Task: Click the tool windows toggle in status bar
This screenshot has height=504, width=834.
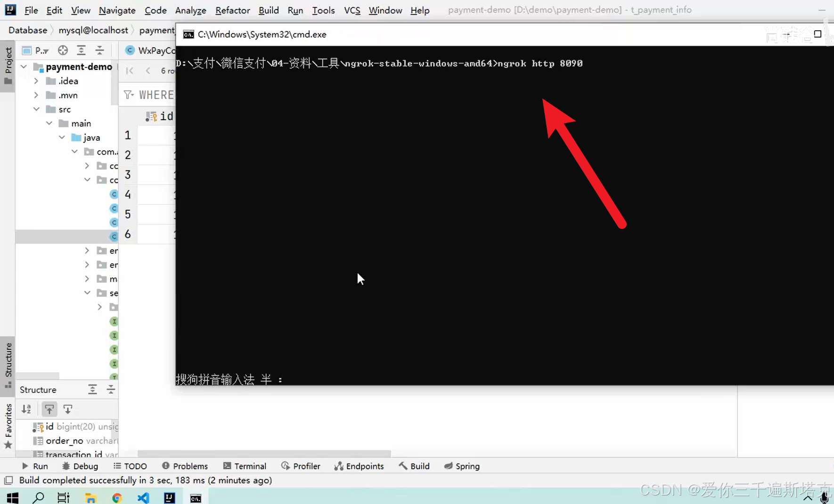Action: [x=8, y=480]
